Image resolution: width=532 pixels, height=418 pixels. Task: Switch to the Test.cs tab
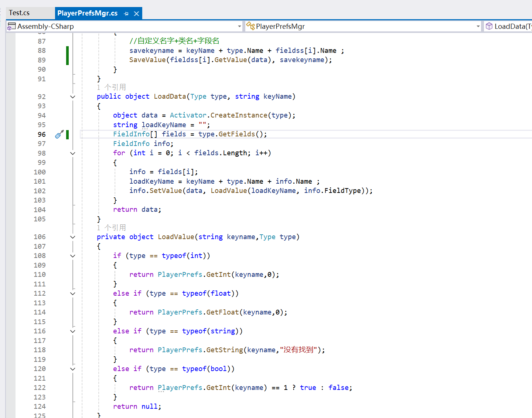point(19,13)
